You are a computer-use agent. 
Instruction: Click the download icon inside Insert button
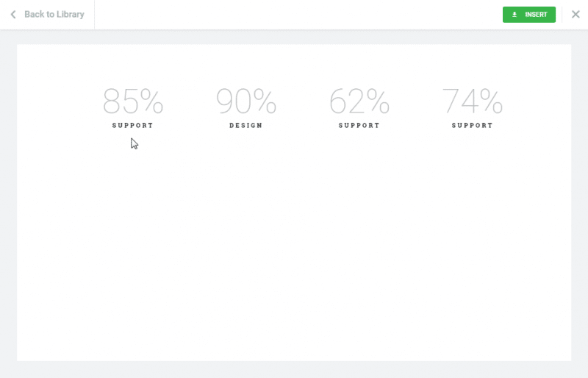coord(514,15)
